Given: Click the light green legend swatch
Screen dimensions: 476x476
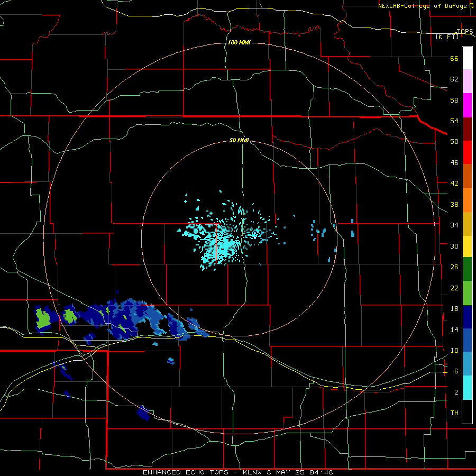Looking at the screenshot, I should click(467, 293).
